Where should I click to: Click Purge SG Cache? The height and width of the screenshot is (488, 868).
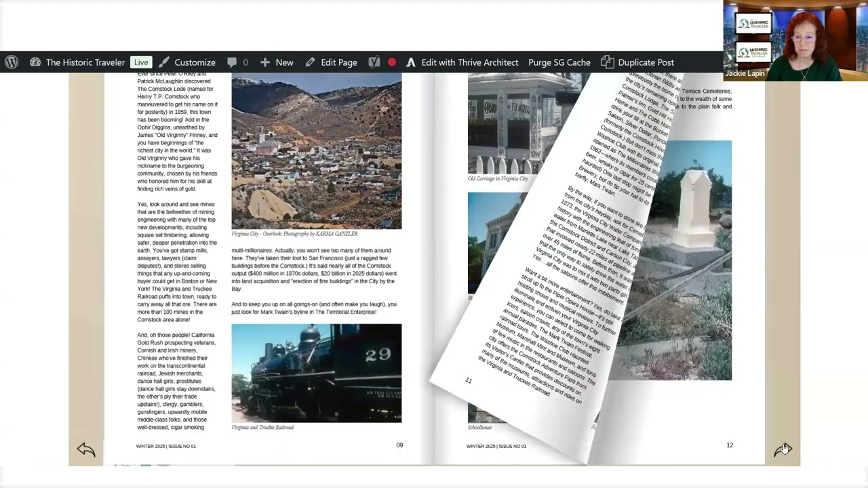click(559, 62)
